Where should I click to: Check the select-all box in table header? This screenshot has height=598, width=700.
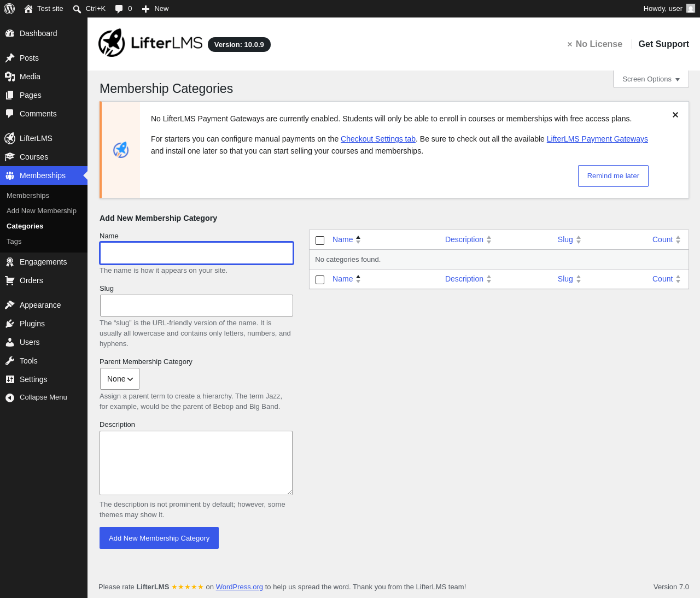320,241
